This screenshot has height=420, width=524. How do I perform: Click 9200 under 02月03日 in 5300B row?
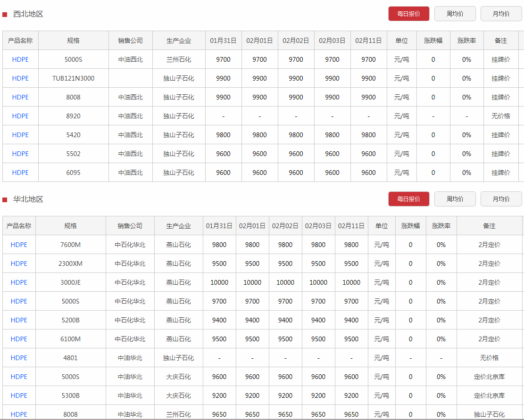pyautogui.click(x=318, y=395)
